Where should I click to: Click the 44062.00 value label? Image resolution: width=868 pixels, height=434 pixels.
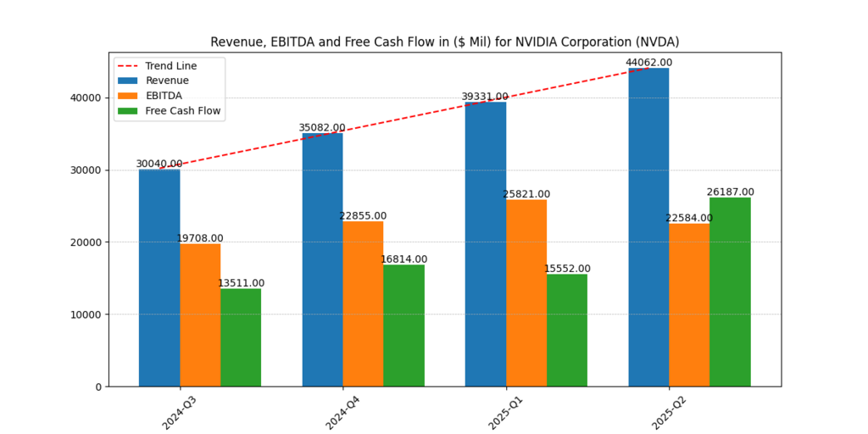pyautogui.click(x=648, y=63)
